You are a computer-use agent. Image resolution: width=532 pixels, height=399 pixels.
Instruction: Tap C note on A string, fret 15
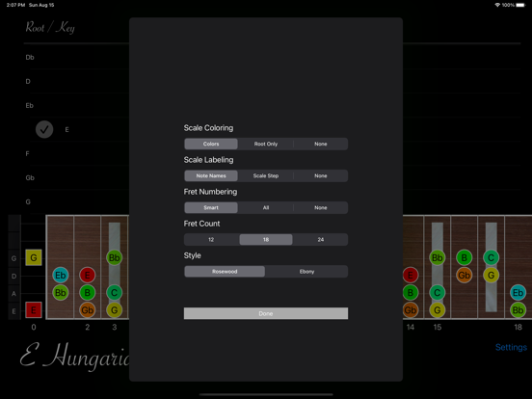pos(438,292)
